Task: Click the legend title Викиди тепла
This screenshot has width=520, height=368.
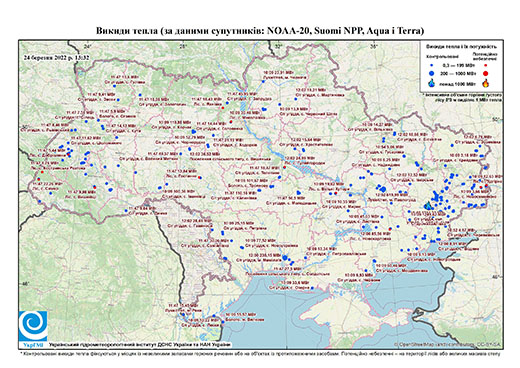Action: tap(462, 46)
